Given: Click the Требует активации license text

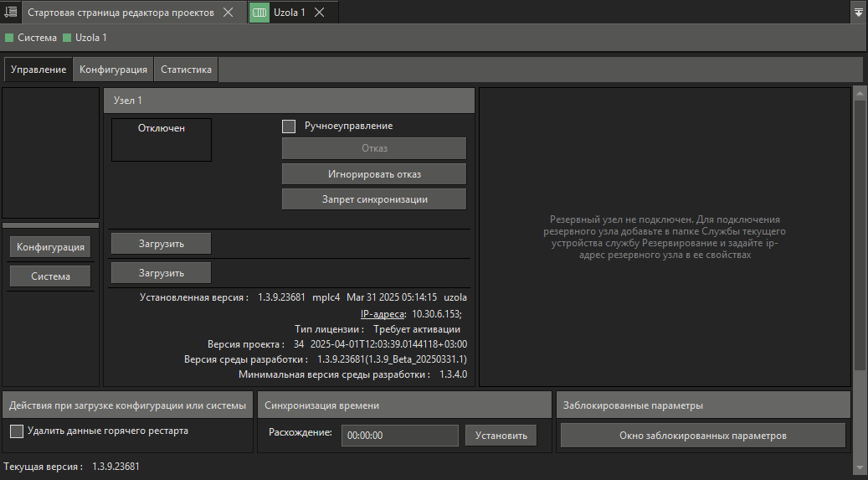Looking at the screenshot, I should point(417,329).
